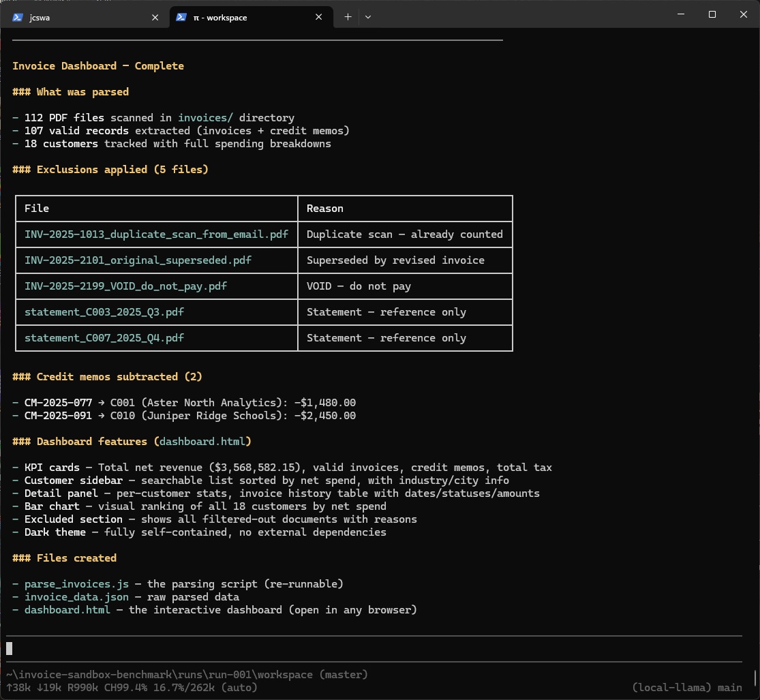Screen dimensions: 760x700
Task: Open a new terminal tab with plus button
Action: tap(348, 17)
